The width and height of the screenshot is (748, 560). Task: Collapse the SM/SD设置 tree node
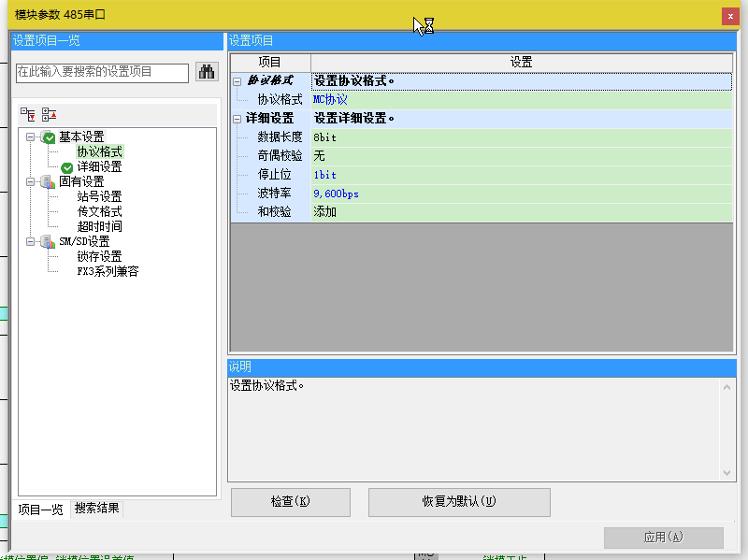pos(31,242)
